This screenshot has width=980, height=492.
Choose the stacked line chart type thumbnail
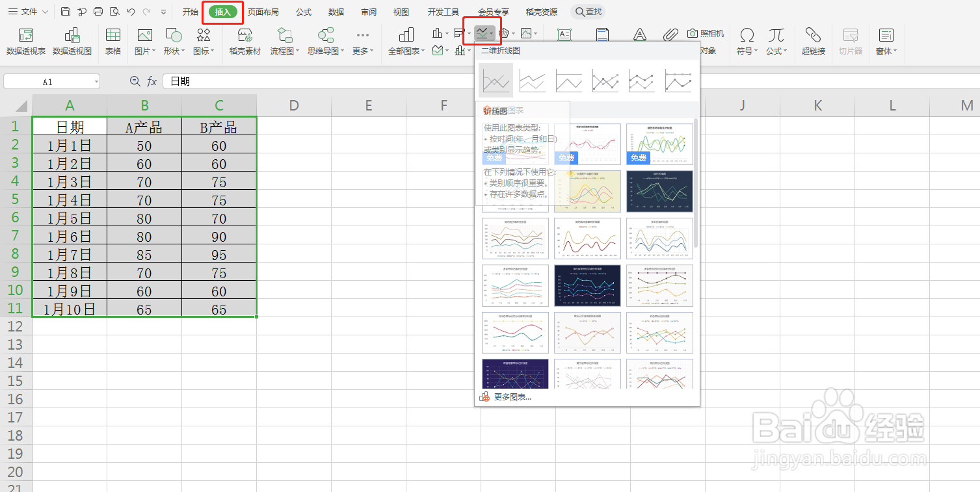point(533,81)
